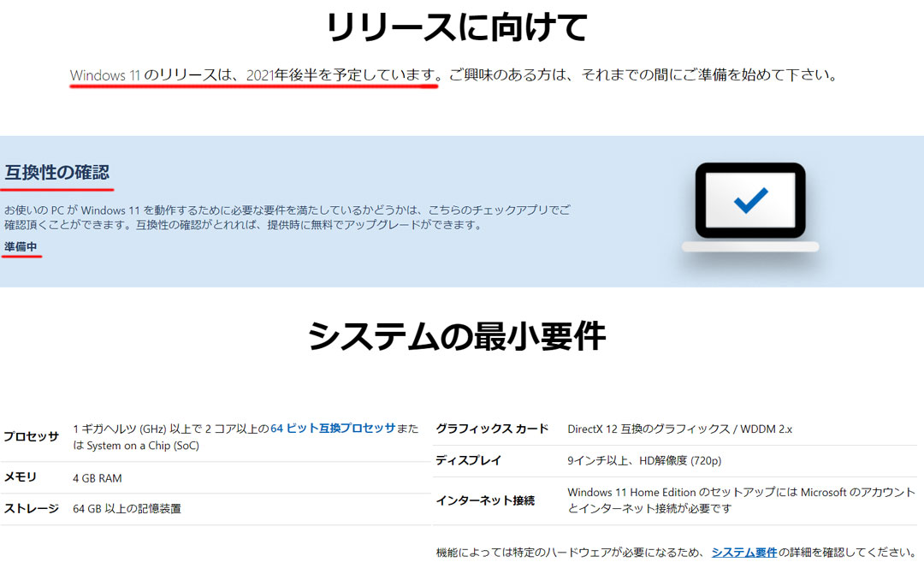Click the 機能によっては特定のハードウェア note text
This screenshot has width=924, height=568.
(675, 552)
